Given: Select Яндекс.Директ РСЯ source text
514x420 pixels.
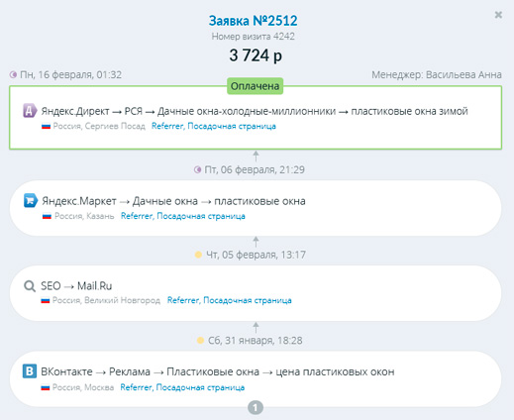Looking at the screenshot, I should point(255,111).
